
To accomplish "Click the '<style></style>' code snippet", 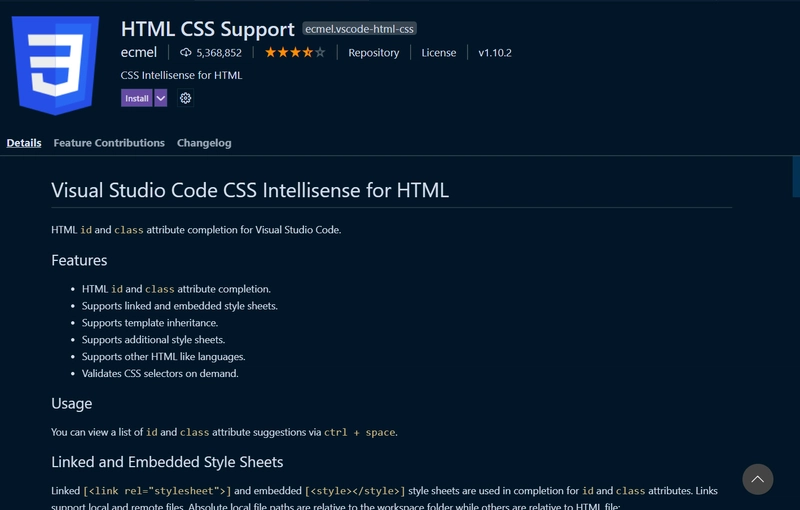I will click(x=355, y=491).
